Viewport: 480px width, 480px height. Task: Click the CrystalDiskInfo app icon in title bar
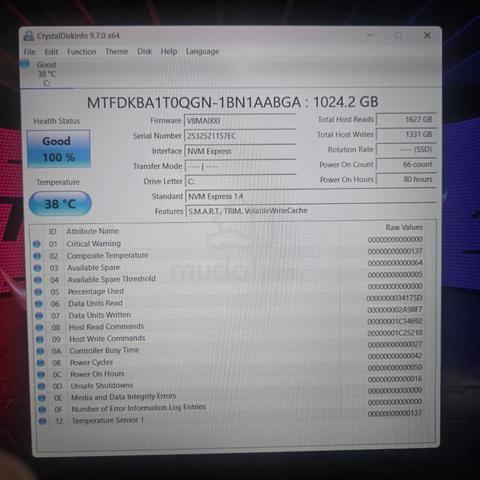point(29,36)
